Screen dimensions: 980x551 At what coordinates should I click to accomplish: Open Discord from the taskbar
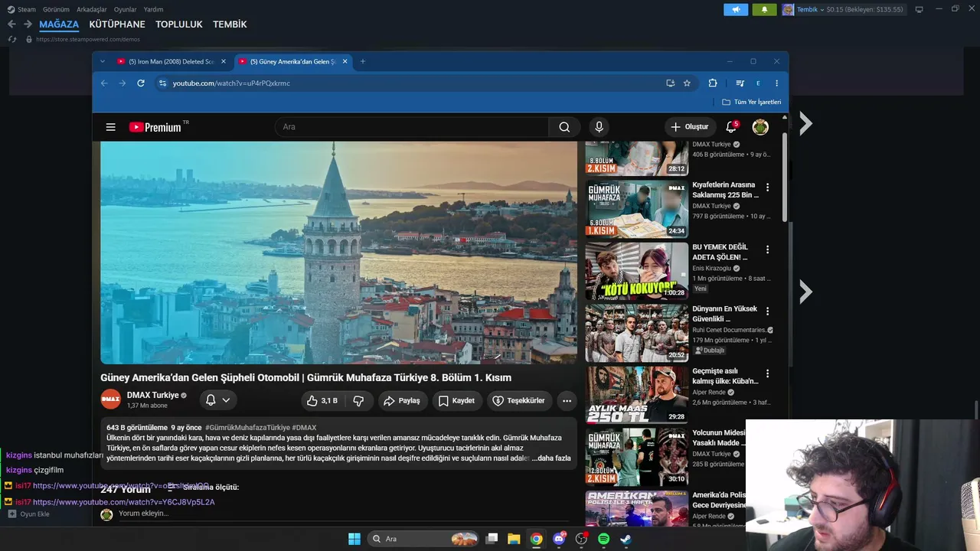559,539
